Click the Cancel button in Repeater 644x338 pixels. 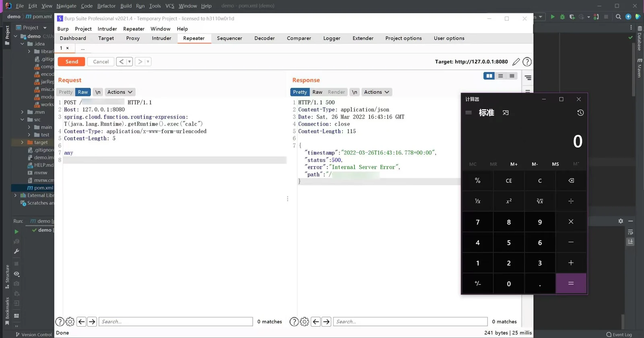click(101, 62)
